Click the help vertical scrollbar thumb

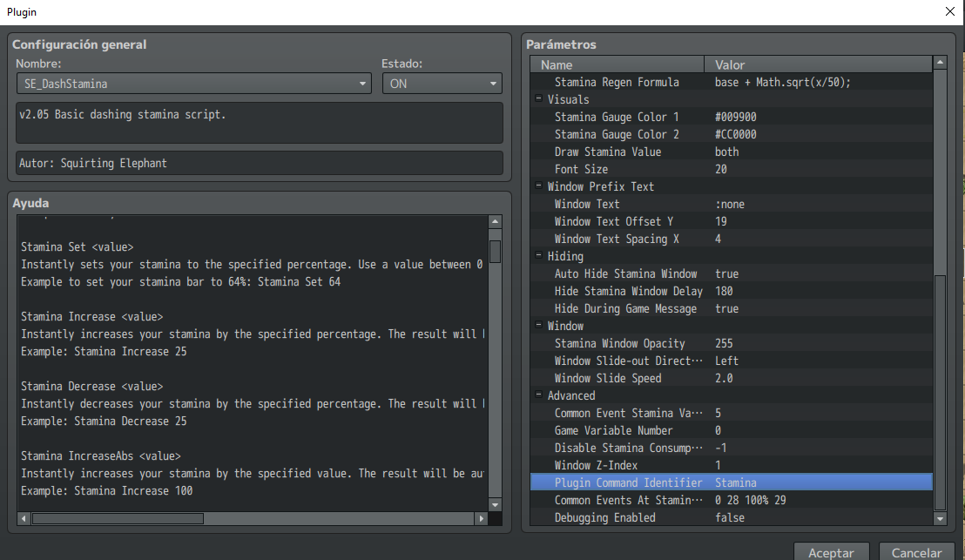click(x=495, y=252)
